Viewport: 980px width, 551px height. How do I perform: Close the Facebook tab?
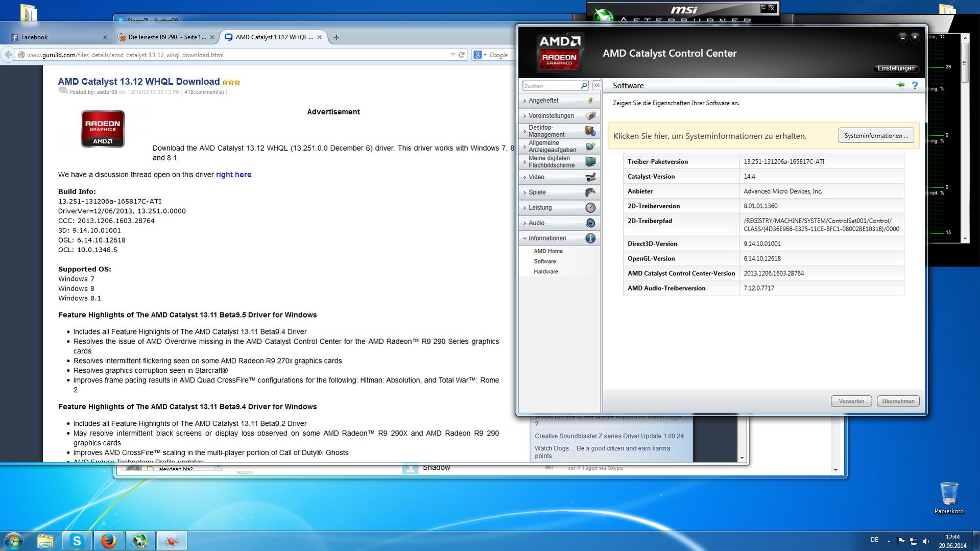(x=105, y=37)
